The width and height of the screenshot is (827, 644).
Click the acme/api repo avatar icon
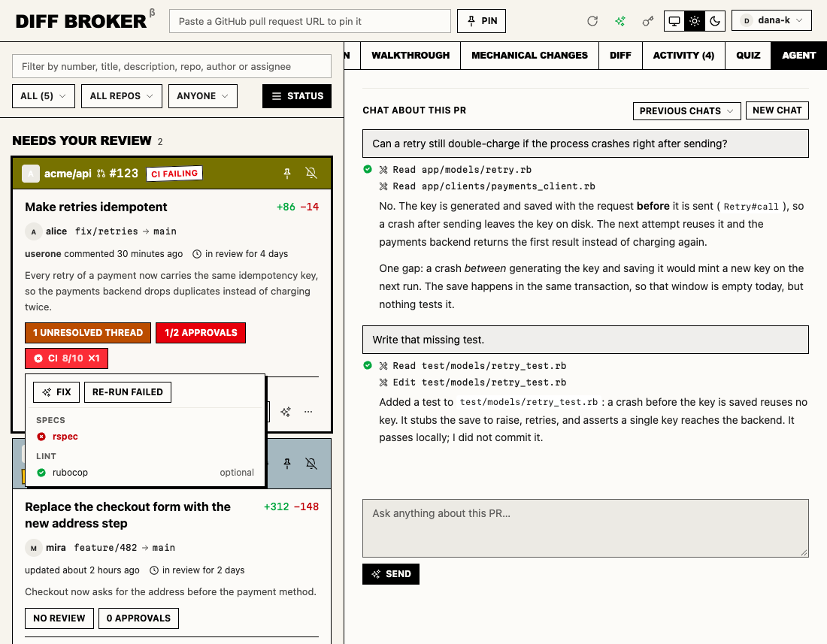31,174
